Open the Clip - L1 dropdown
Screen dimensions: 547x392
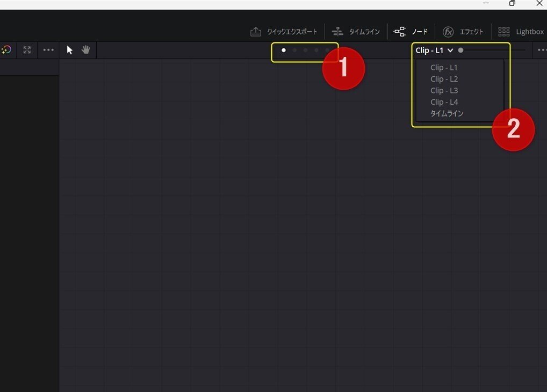[434, 50]
